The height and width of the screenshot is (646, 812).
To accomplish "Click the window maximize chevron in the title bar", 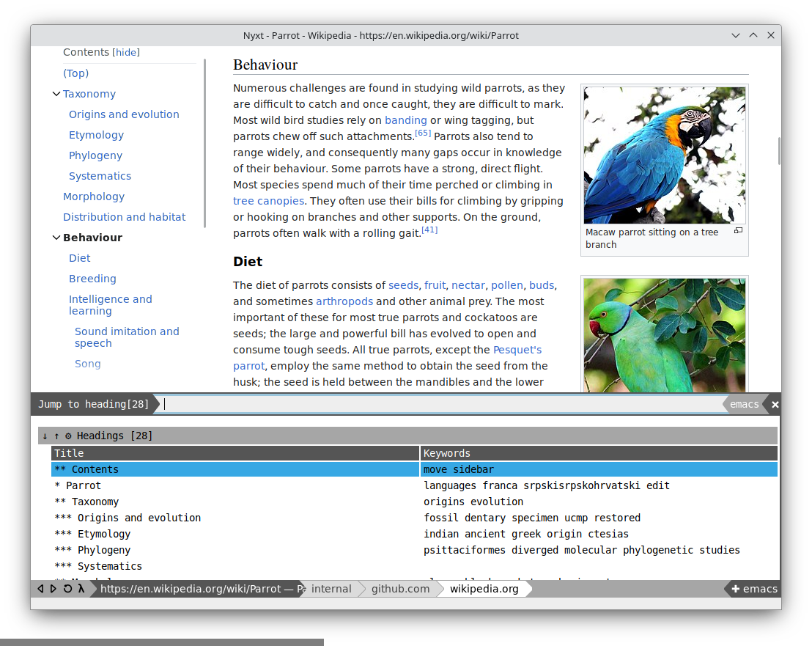I will click(753, 35).
